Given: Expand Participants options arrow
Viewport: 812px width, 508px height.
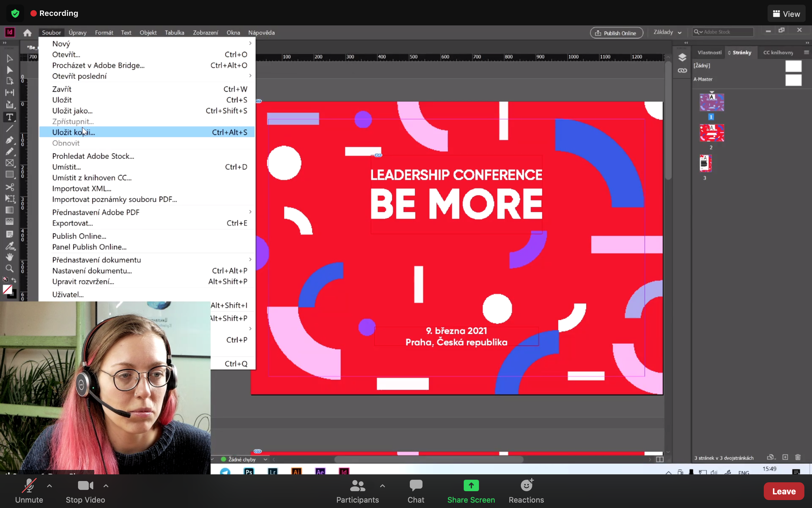Looking at the screenshot, I should pos(383,485).
